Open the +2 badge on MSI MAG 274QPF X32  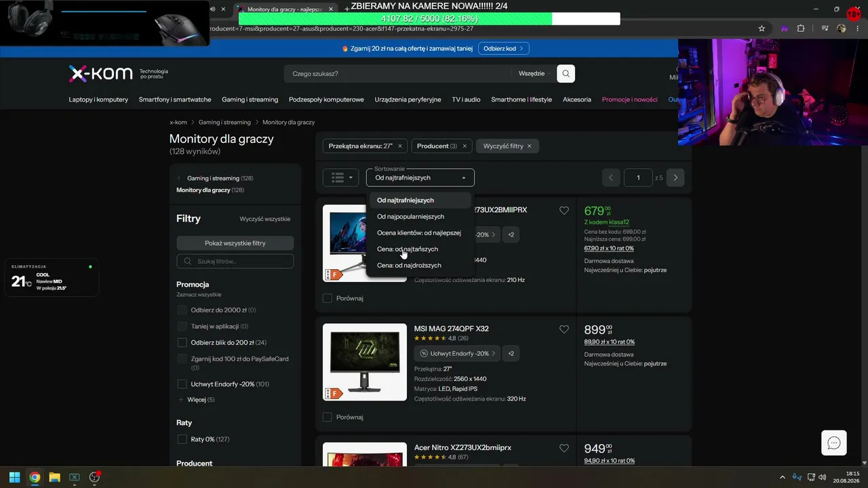(x=511, y=353)
